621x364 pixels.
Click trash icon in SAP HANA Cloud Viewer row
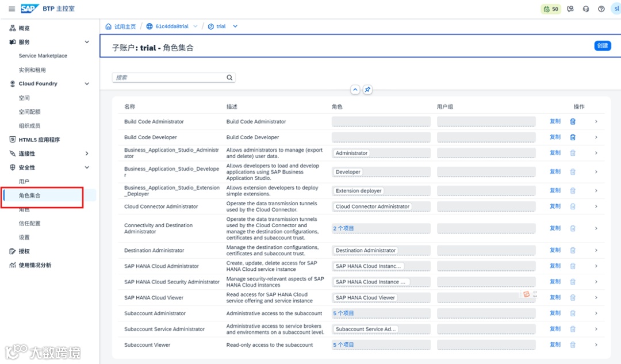pyautogui.click(x=573, y=297)
